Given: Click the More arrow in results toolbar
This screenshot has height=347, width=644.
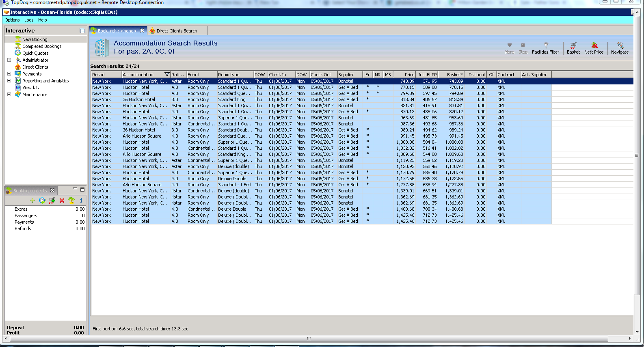Looking at the screenshot, I should click(509, 48).
